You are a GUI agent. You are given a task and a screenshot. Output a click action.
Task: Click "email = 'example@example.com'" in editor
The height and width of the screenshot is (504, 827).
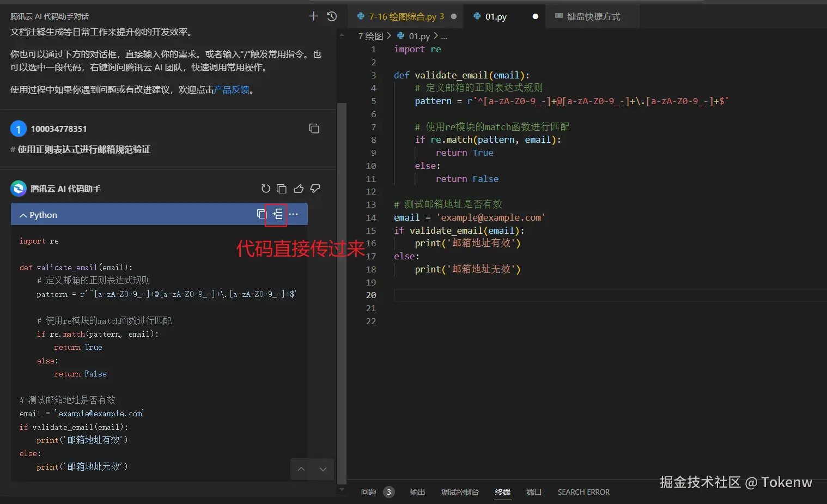point(470,217)
